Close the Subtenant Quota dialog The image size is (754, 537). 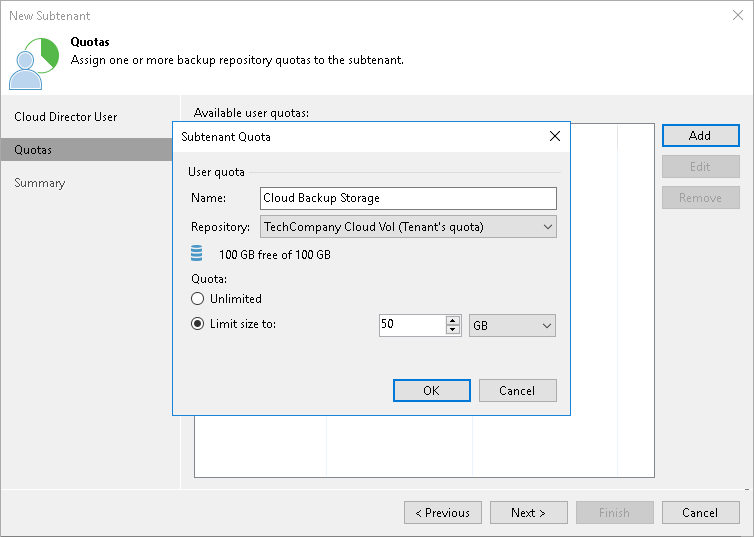[554, 137]
